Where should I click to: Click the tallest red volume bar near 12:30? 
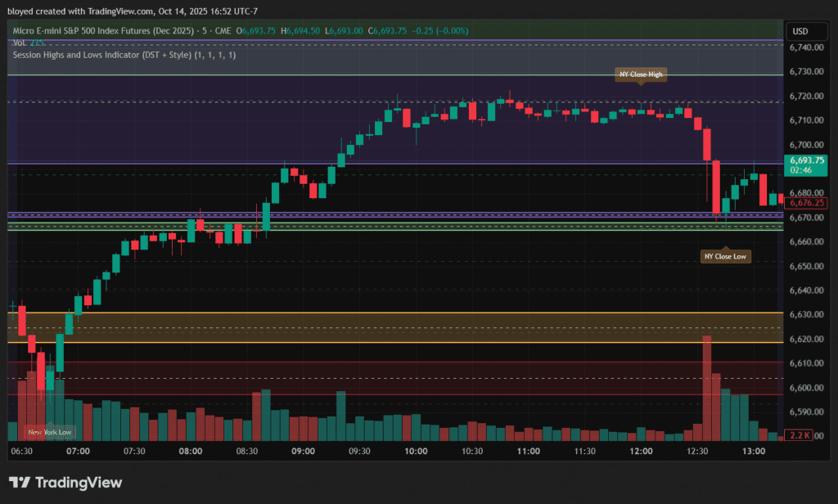pos(707,385)
